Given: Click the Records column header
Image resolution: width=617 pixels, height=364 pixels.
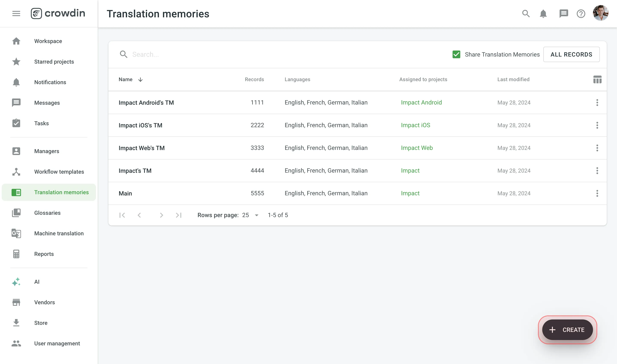Looking at the screenshot, I should [254, 79].
